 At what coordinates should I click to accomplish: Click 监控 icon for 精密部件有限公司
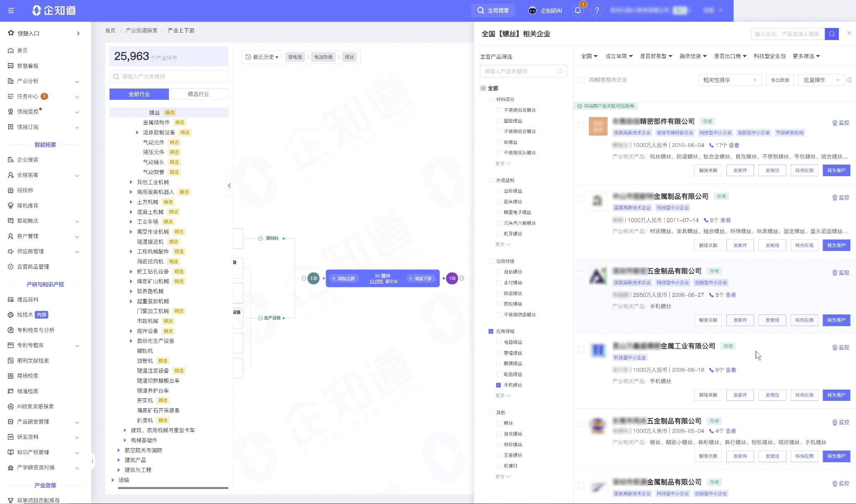[x=835, y=123]
